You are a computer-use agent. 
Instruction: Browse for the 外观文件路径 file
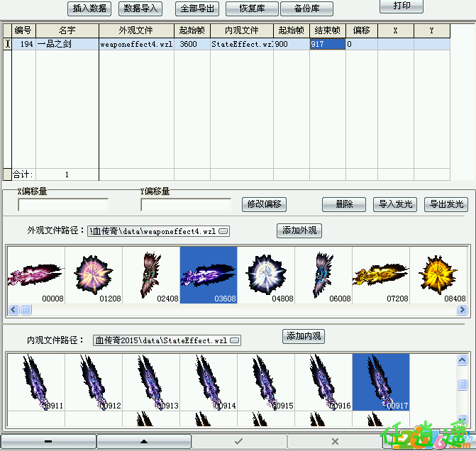(x=223, y=231)
